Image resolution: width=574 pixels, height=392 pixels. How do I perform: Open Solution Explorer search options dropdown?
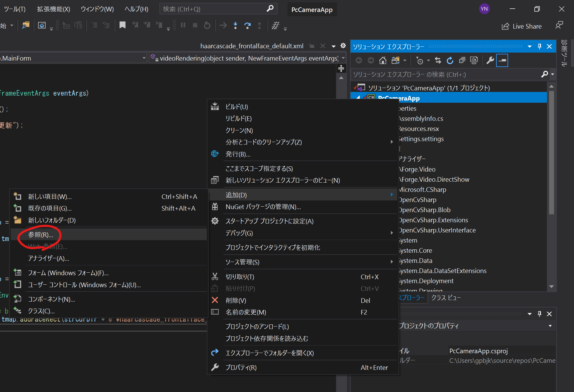pyautogui.click(x=552, y=74)
